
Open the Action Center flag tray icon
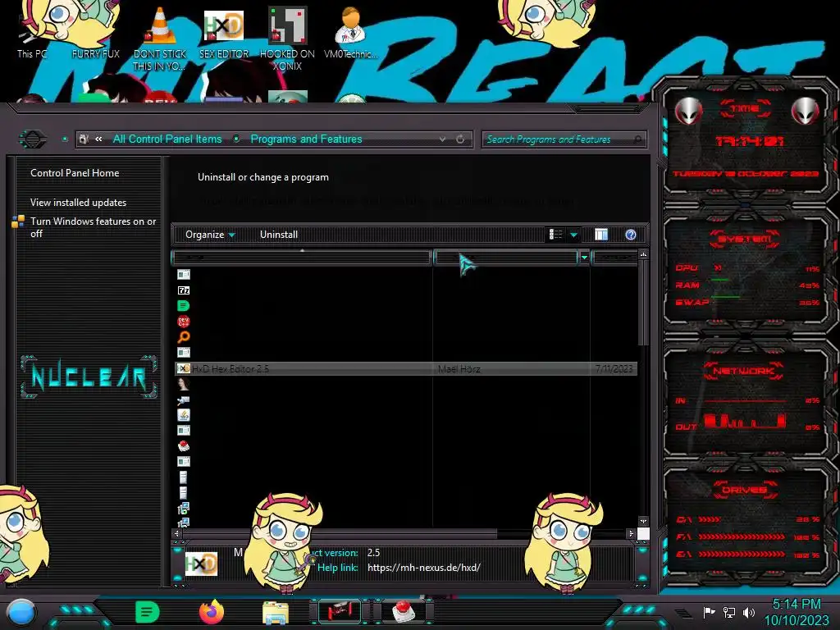tap(709, 612)
